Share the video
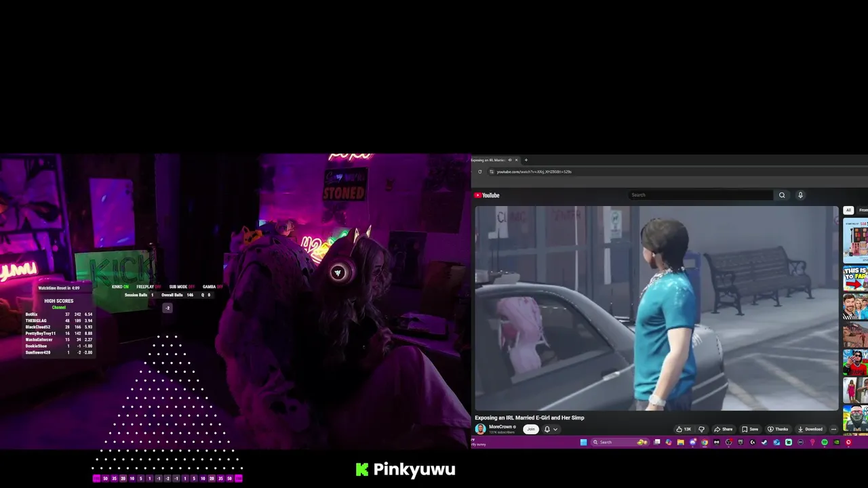The width and height of the screenshot is (868, 488). pos(724,429)
